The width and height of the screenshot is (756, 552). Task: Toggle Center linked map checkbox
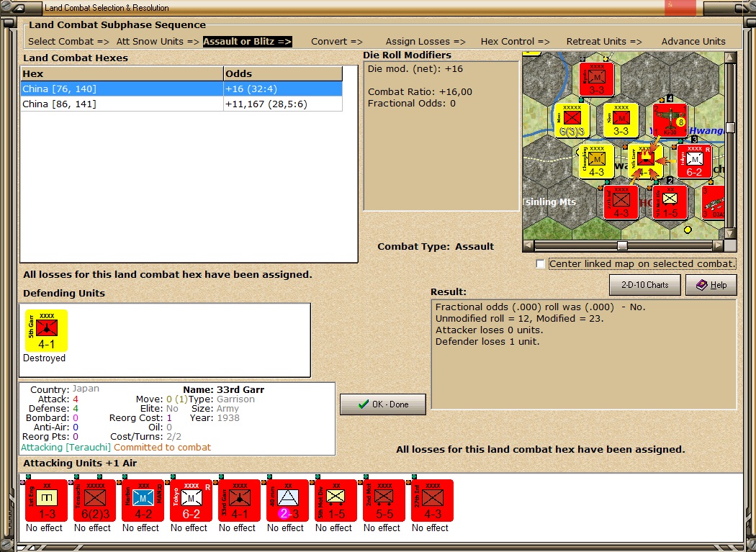tap(541, 263)
